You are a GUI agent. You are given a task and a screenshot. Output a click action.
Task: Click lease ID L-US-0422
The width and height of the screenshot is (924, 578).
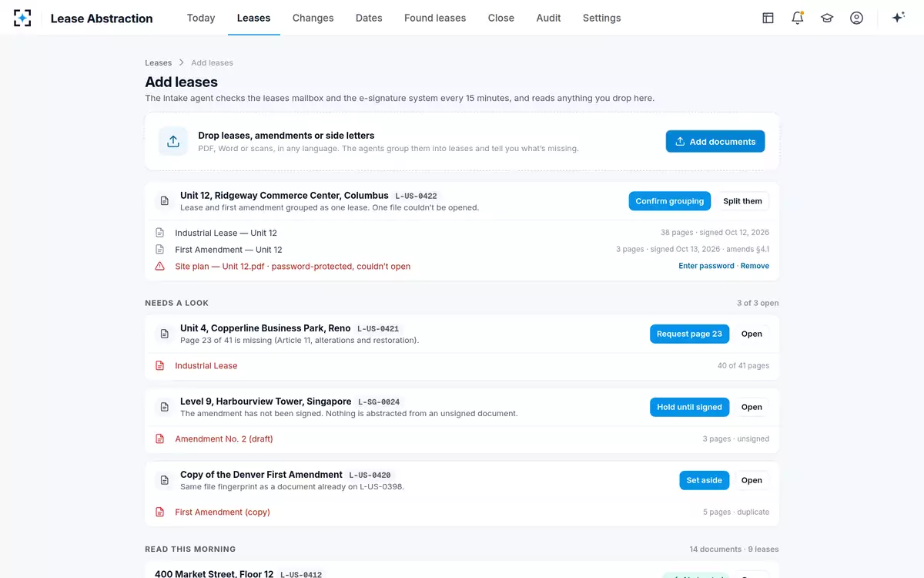416,196
